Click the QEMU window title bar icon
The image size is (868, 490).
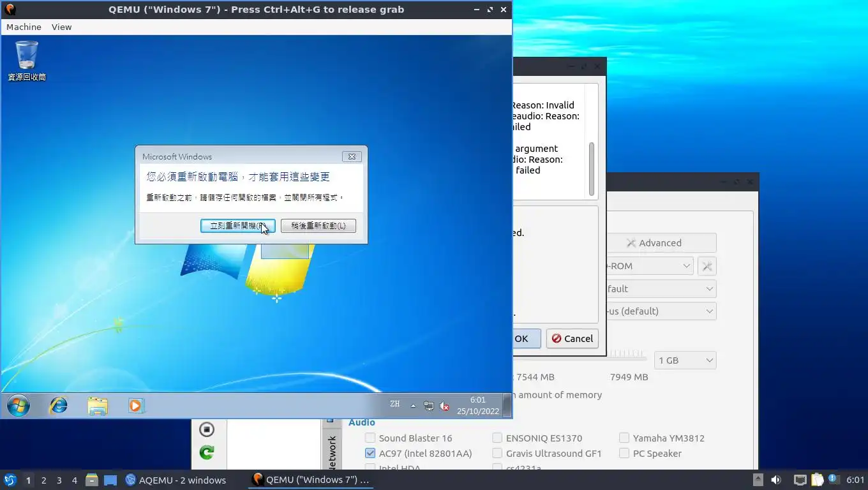(10, 10)
